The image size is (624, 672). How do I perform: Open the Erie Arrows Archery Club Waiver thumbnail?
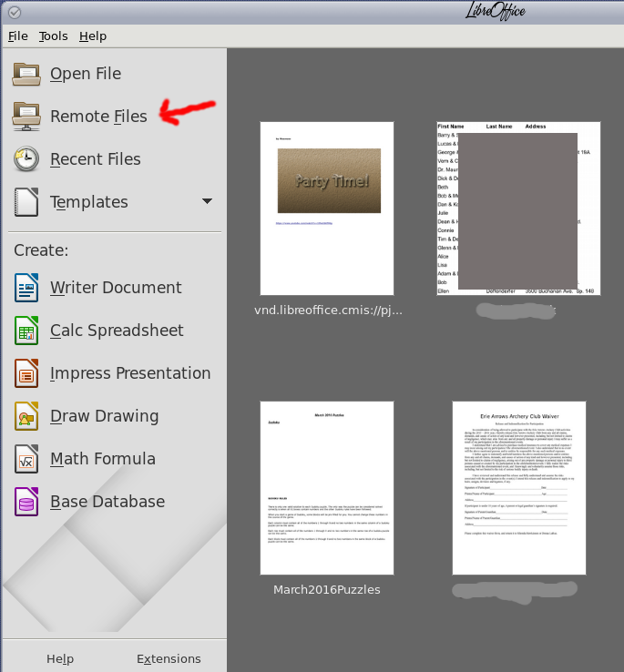click(x=519, y=488)
